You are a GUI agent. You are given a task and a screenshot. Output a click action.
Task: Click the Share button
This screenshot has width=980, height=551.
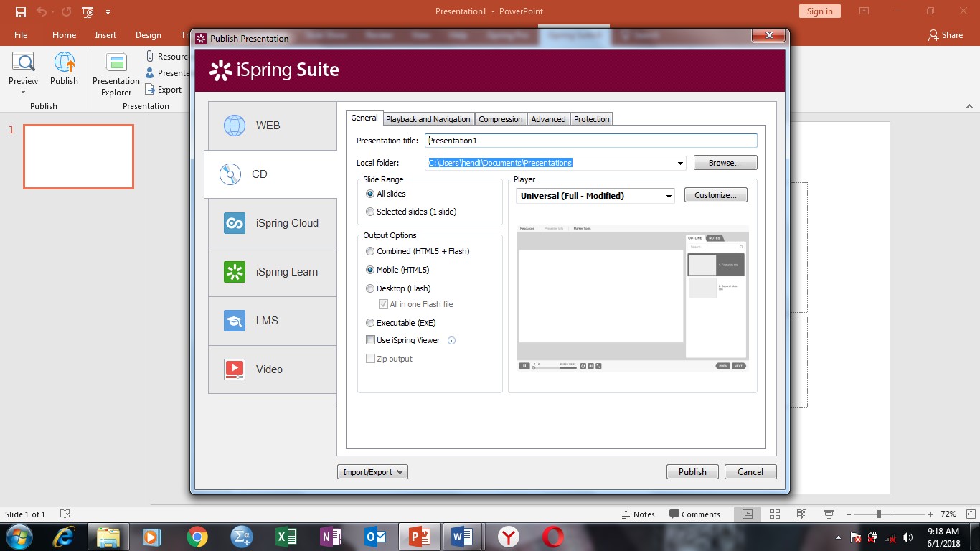click(x=945, y=34)
